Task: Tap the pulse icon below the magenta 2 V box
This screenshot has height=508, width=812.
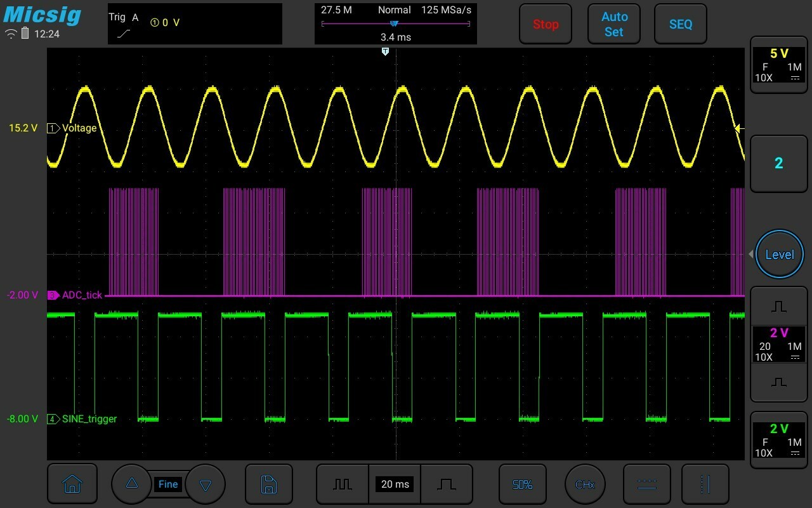Action: point(779,382)
